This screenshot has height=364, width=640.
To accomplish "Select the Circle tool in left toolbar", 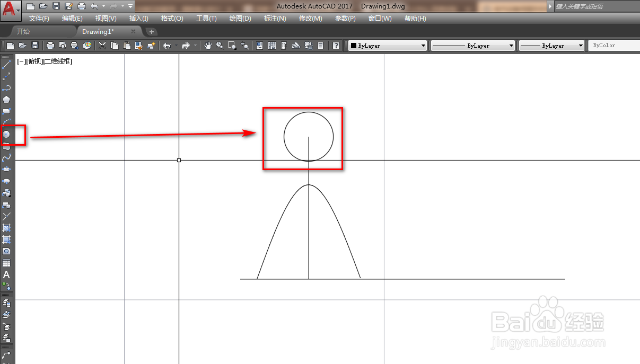I will coord(6,135).
